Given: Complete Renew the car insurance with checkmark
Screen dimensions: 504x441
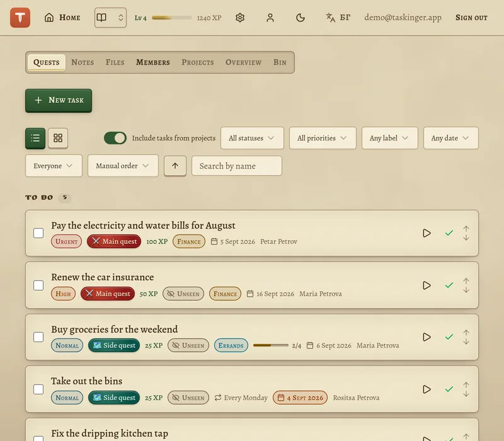Looking at the screenshot, I should (449, 285).
